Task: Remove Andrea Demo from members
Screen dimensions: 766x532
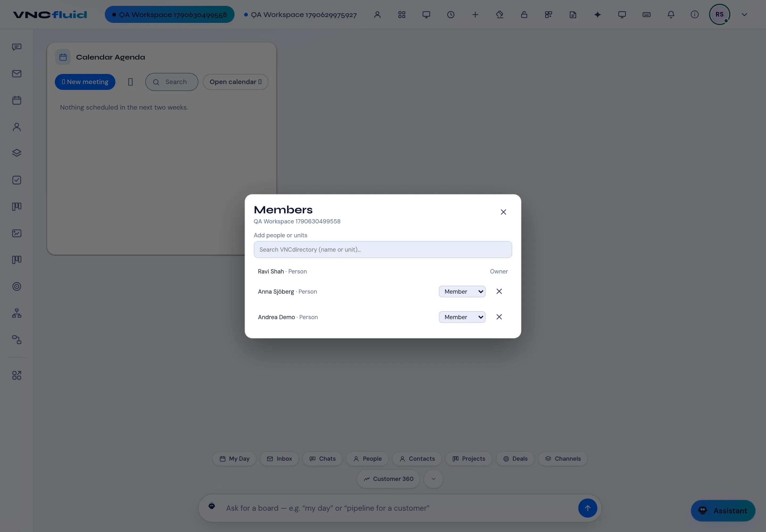Action: [x=499, y=317]
